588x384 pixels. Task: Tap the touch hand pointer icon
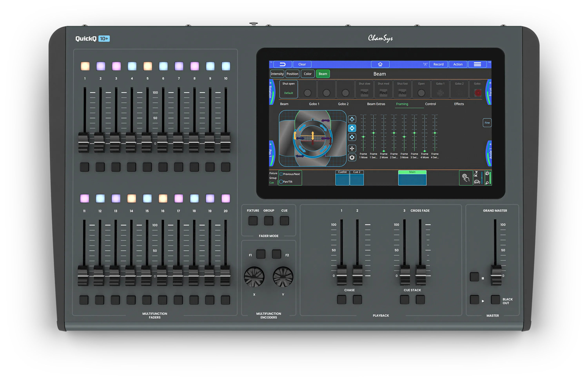465,178
